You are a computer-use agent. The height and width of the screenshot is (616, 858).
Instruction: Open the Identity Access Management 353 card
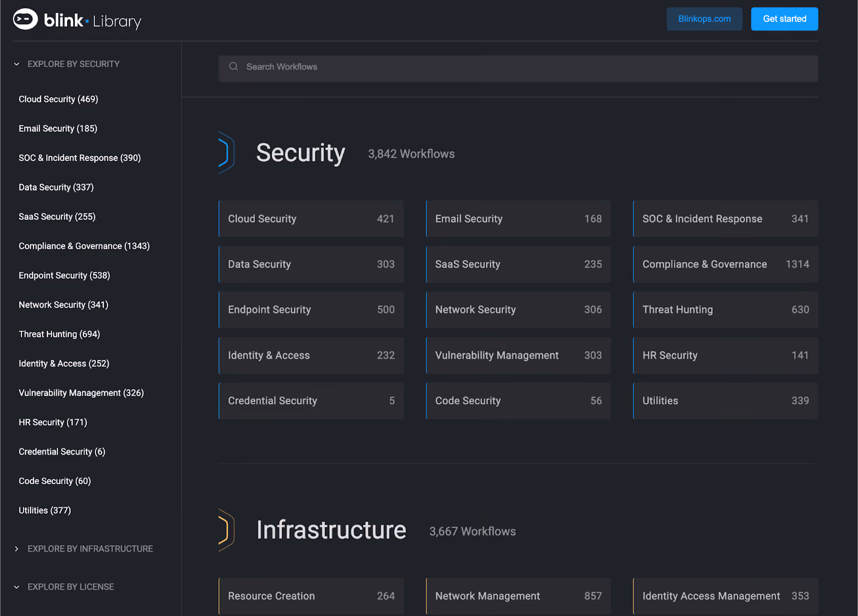pyautogui.click(x=726, y=596)
